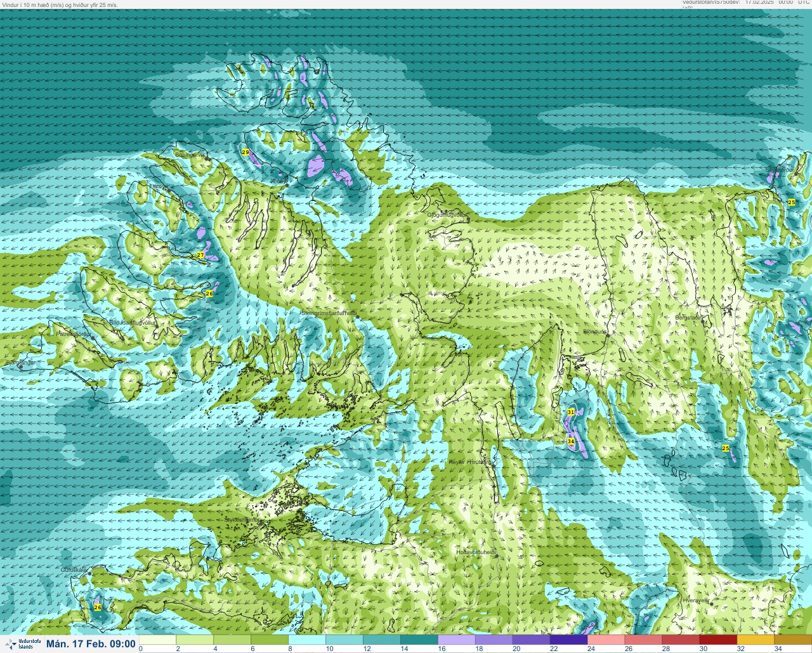
Task: Pick the 20–22 m/s legend swatch
Action: click(x=532, y=640)
